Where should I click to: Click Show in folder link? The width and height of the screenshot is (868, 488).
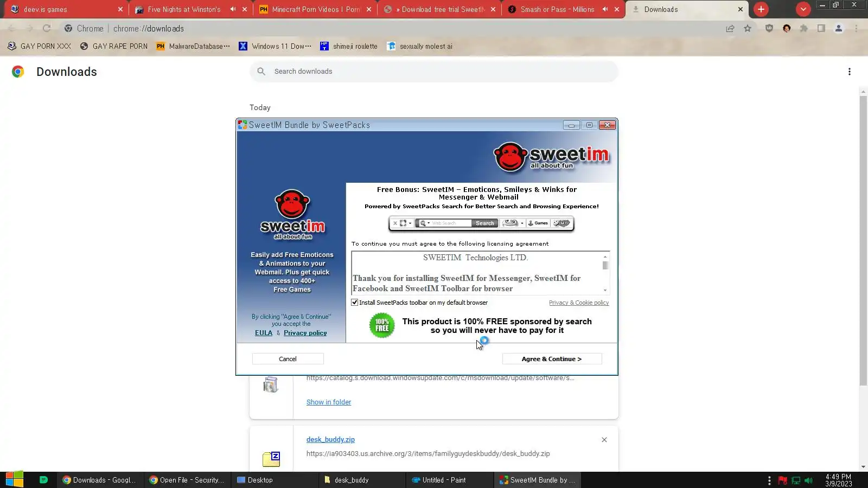pos(329,402)
